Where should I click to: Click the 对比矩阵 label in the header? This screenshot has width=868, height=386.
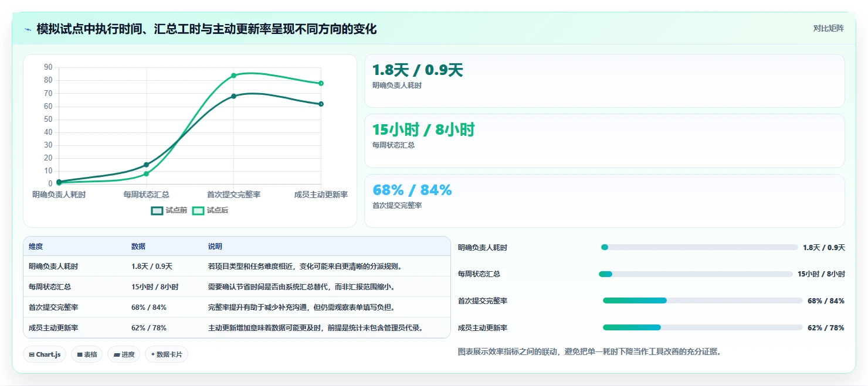pyautogui.click(x=828, y=28)
